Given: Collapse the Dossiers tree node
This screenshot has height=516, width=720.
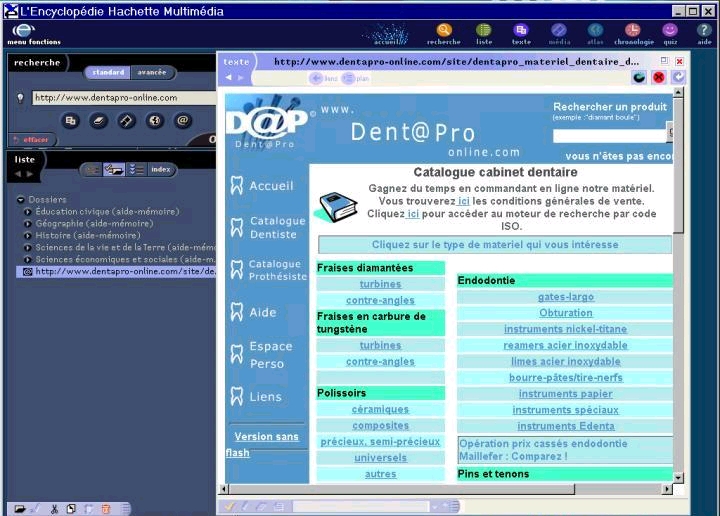Looking at the screenshot, I should pyautogui.click(x=21, y=200).
